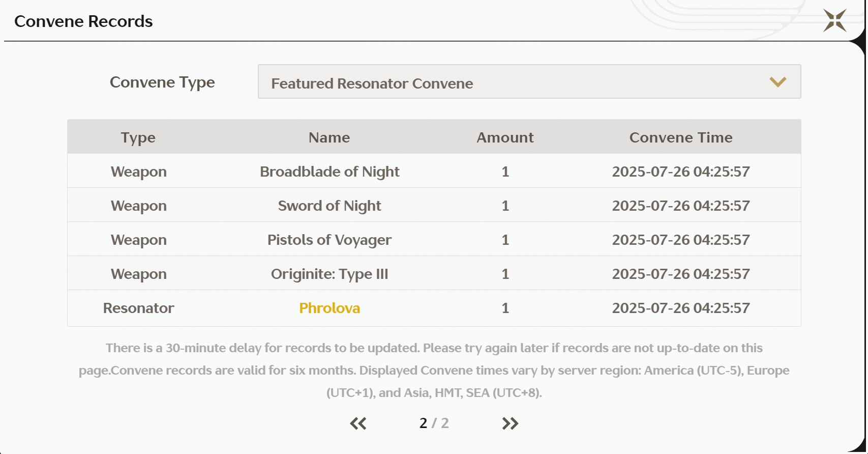
Task: Select the Broadblade of Night row
Action: [330, 172]
